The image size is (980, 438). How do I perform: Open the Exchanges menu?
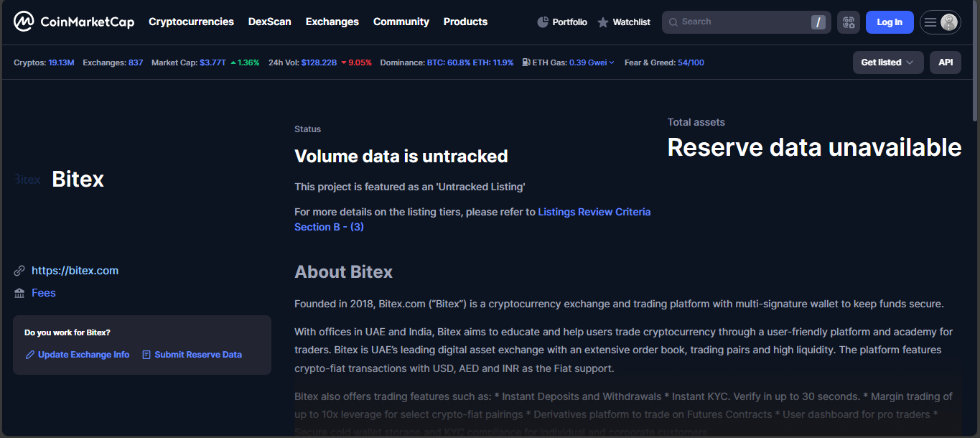tap(332, 22)
